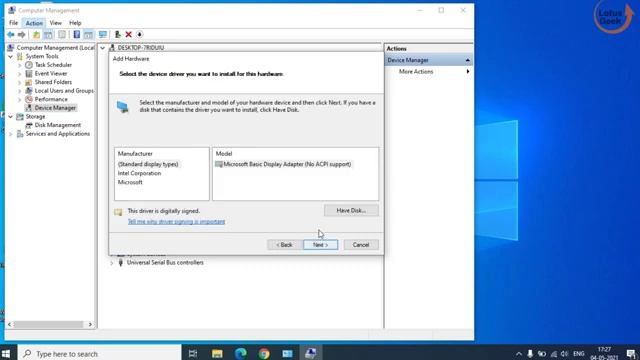Open the driver signing importance link
Image resolution: width=640 pixels, height=360 pixels.
[x=176, y=222]
